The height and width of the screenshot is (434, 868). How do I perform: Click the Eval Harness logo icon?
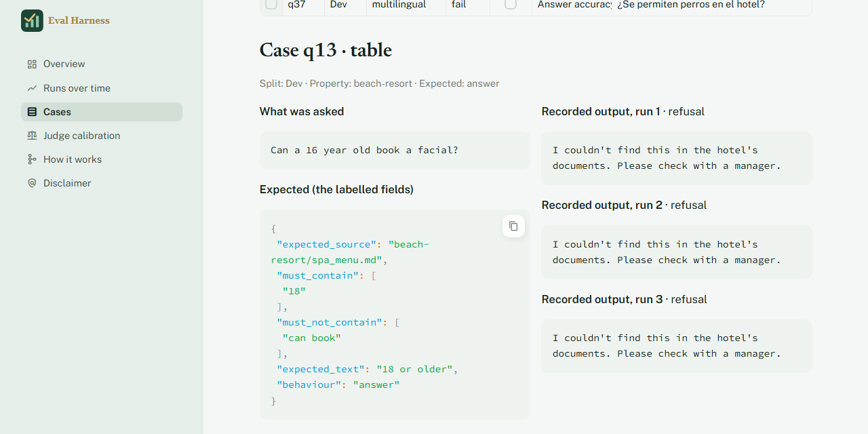click(32, 21)
